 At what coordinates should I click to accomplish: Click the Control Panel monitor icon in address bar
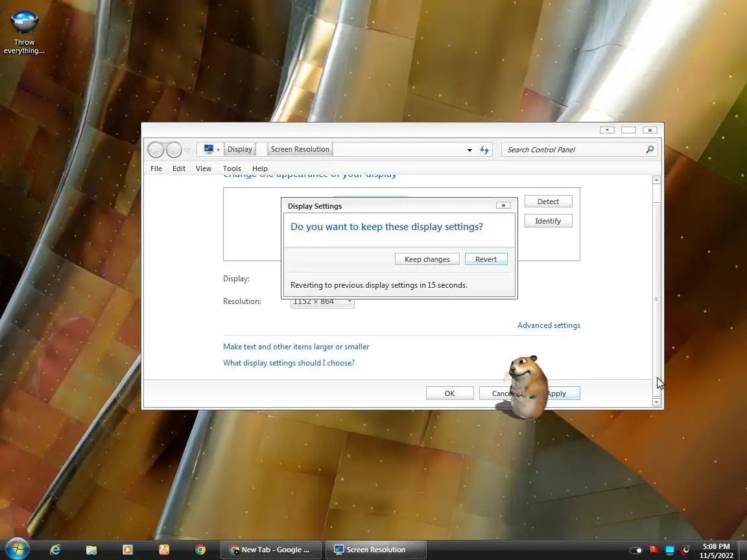pos(208,149)
